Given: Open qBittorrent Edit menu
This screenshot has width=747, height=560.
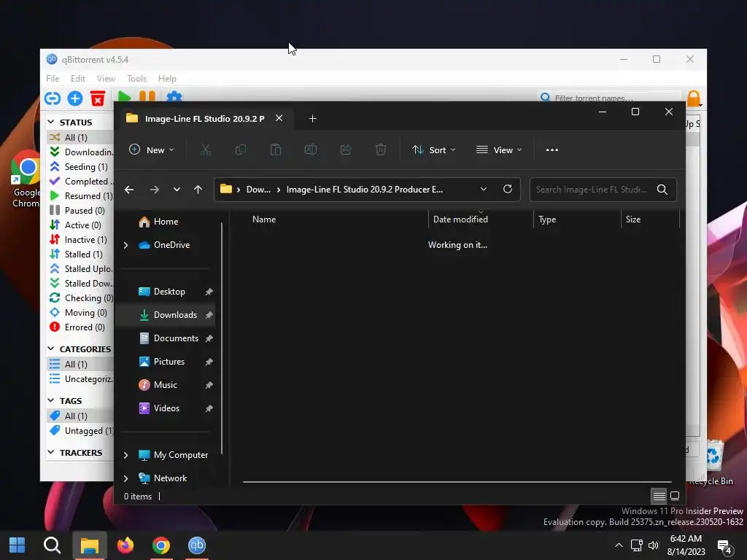Looking at the screenshot, I should pyautogui.click(x=77, y=79).
